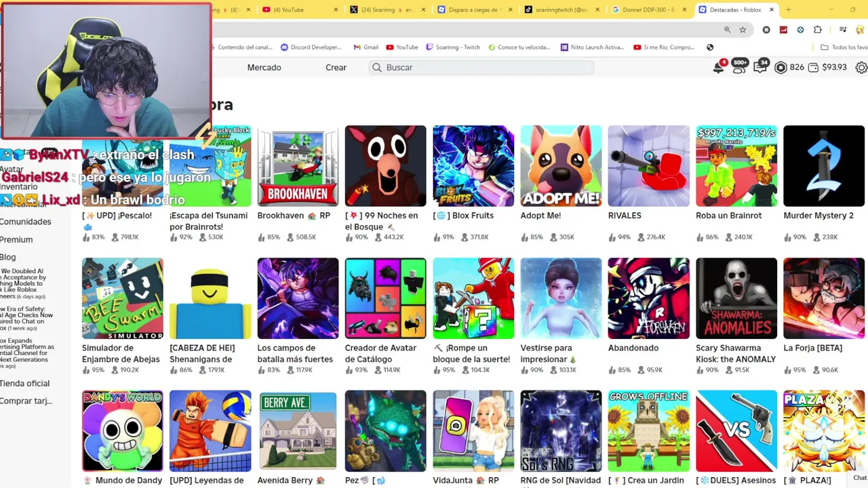Go to Premium in the sidebar

tap(16, 239)
